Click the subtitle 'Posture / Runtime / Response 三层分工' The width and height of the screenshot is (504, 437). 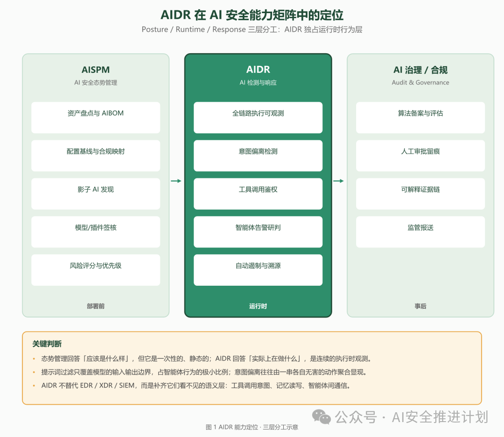[x=210, y=29]
